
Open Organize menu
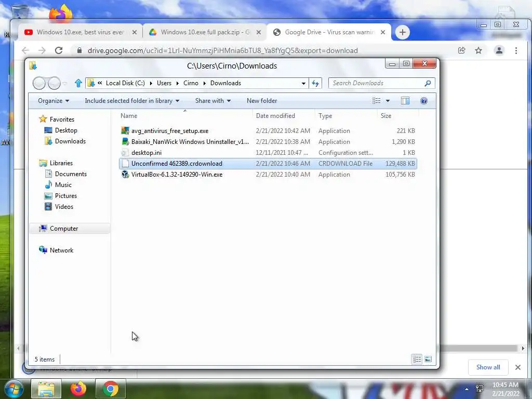tap(54, 101)
